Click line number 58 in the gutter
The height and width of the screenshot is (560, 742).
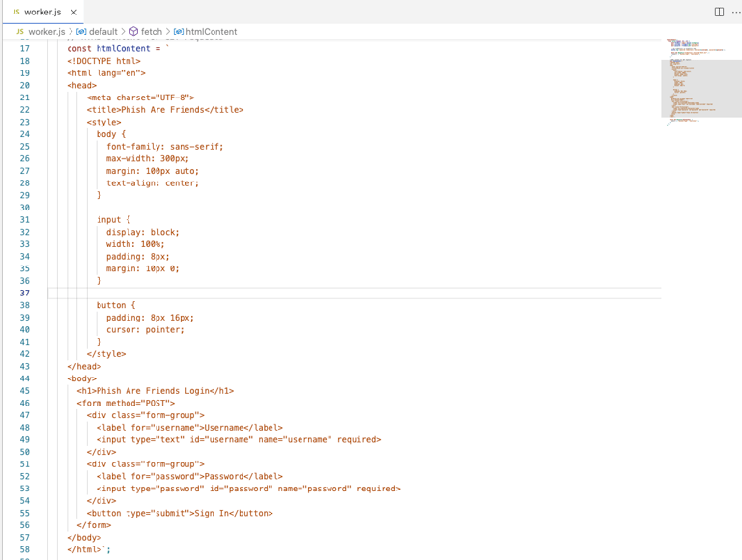click(24, 549)
